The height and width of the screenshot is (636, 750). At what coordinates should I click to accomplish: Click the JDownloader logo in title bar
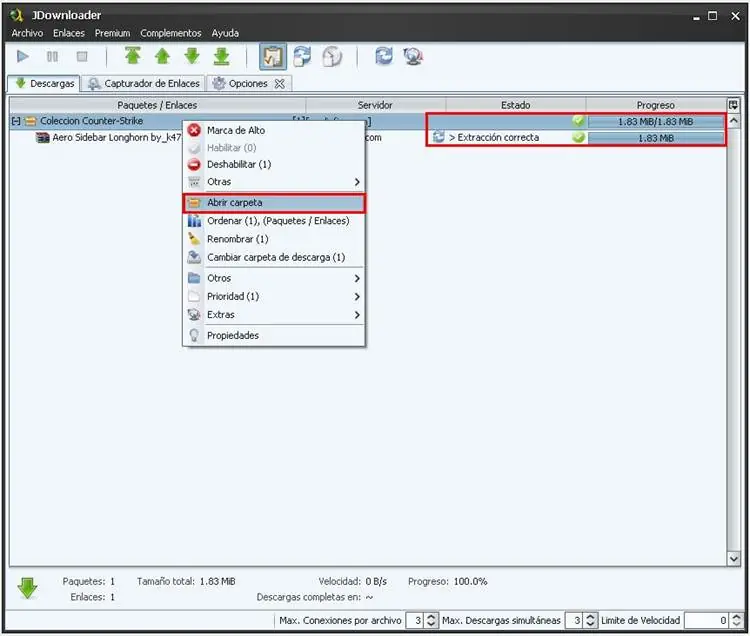point(17,15)
